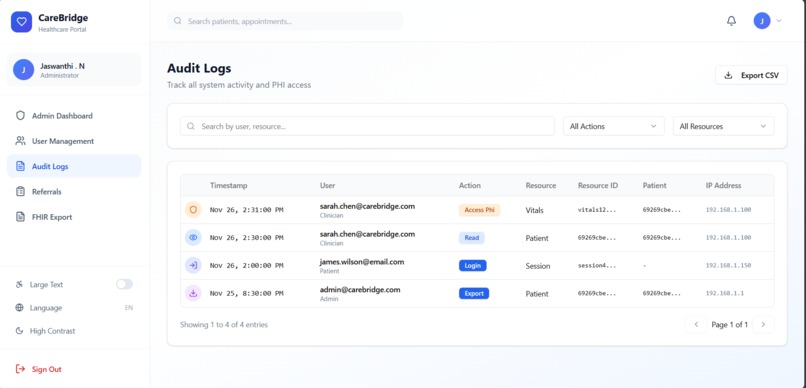Click the Vitals resource cell

535,210
